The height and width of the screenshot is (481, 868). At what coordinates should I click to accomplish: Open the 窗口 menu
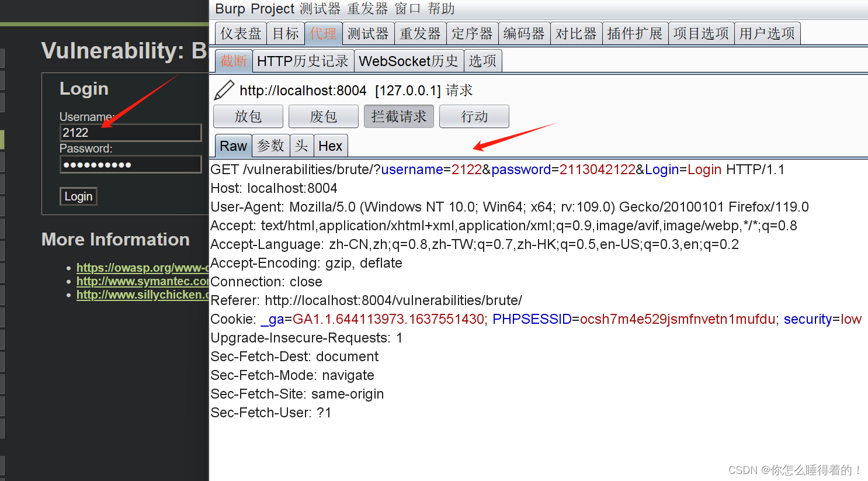click(408, 9)
